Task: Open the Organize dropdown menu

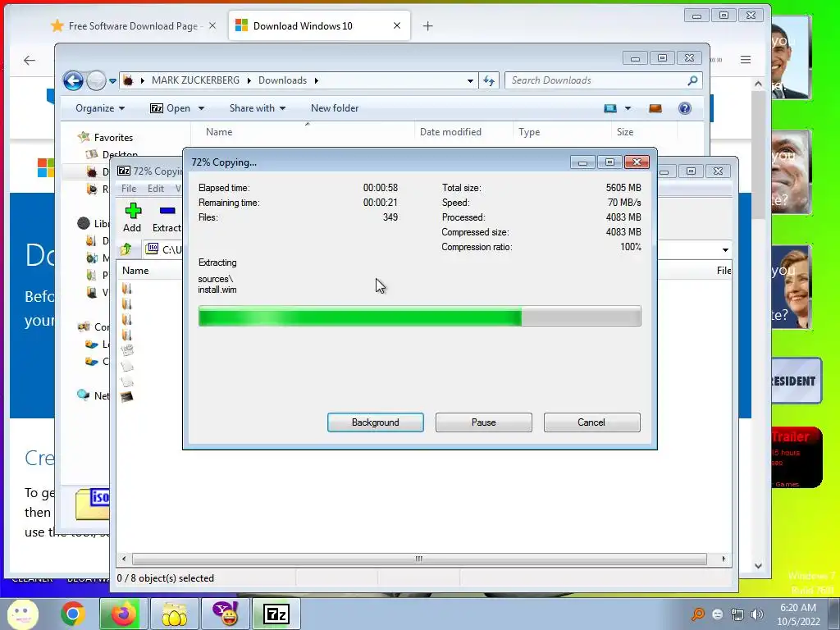Action: pos(100,108)
